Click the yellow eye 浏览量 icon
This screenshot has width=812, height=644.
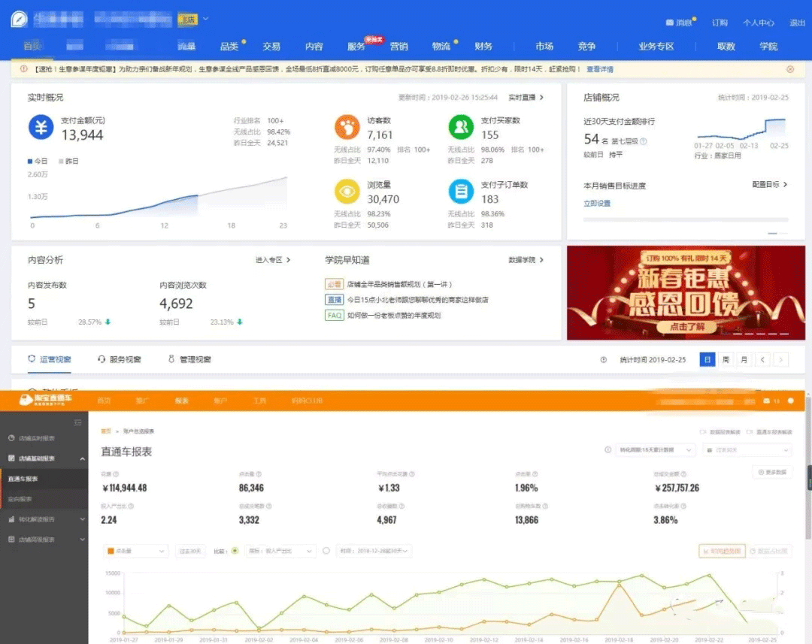347,192
